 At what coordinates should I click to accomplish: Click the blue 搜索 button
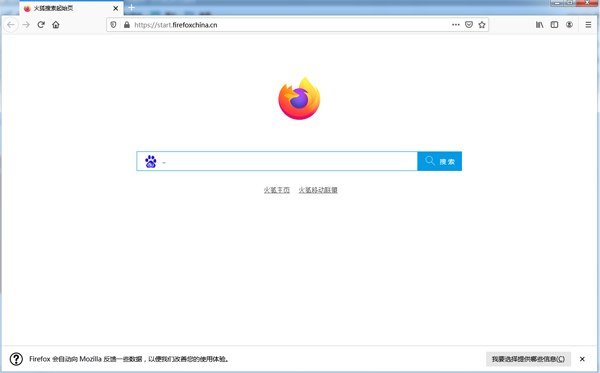[x=439, y=161]
